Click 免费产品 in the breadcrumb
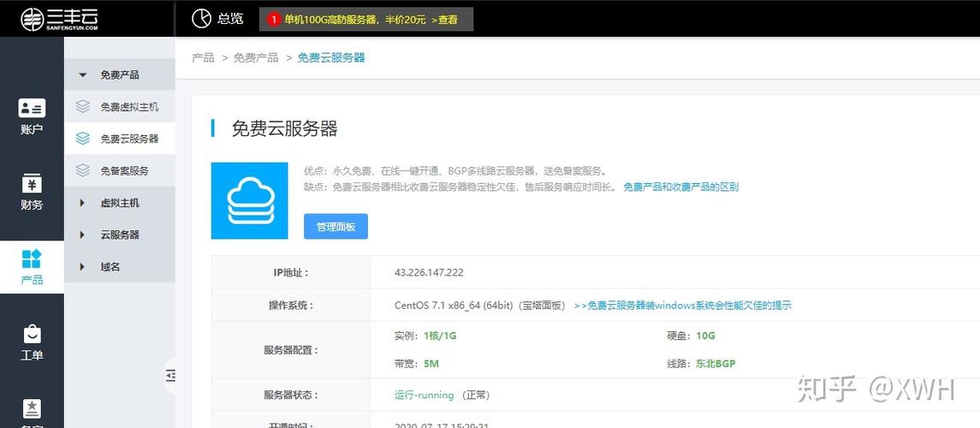The height and width of the screenshot is (428, 980). pos(256,57)
